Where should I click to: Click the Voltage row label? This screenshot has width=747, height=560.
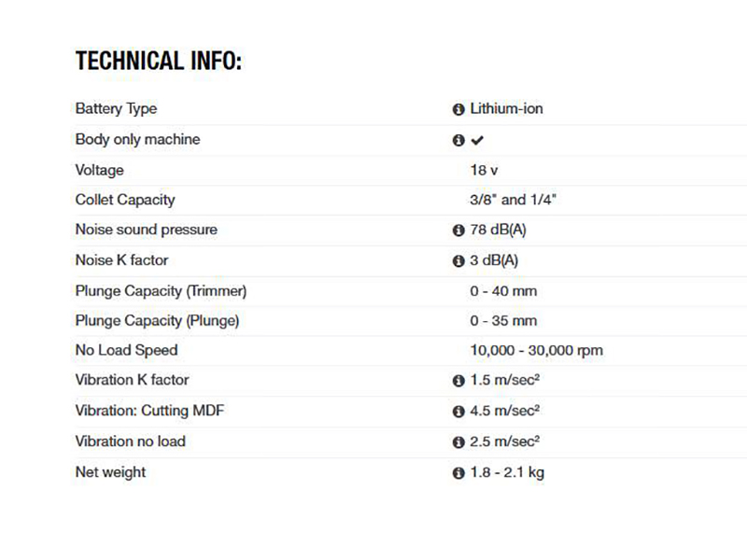99,170
